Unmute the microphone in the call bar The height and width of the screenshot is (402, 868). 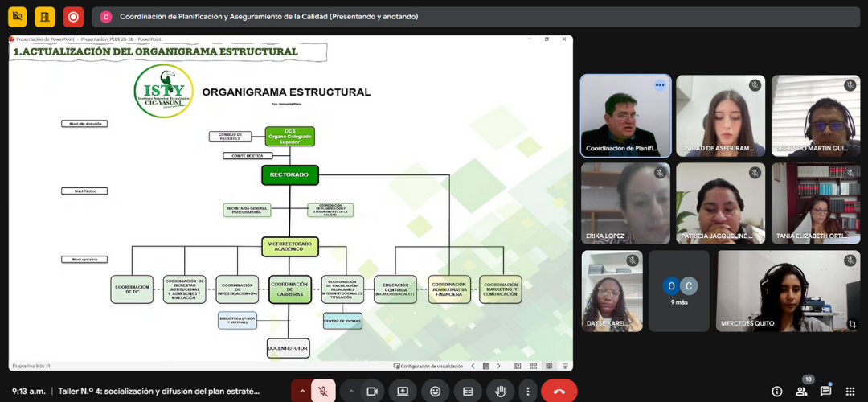[323, 391]
